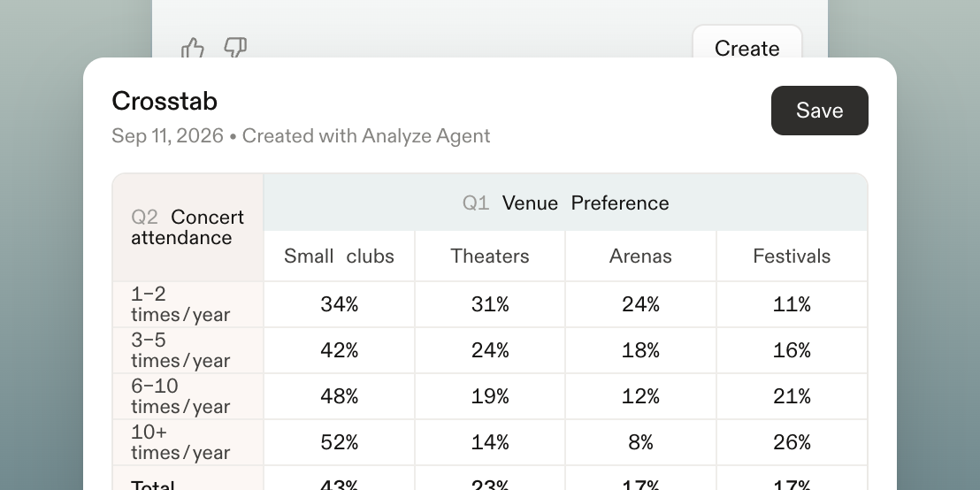Click the 34% cell for 1–2 times/year
The width and height of the screenshot is (980, 490).
pos(339,304)
